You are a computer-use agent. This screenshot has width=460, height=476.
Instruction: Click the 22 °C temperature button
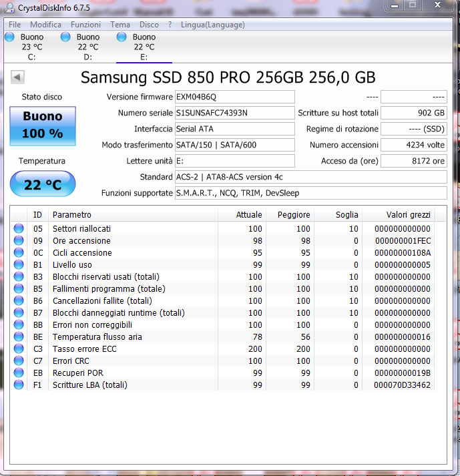[43, 184]
